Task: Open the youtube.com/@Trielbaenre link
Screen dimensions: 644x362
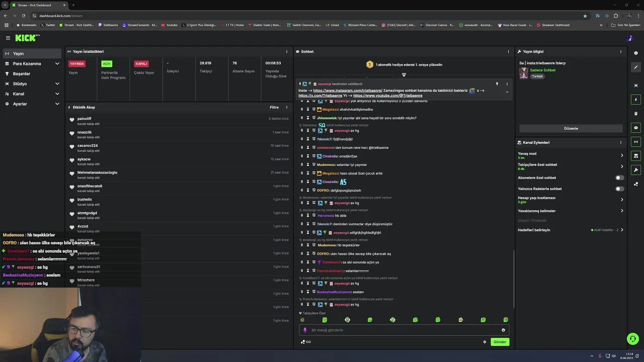Action: [x=387, y=96]
